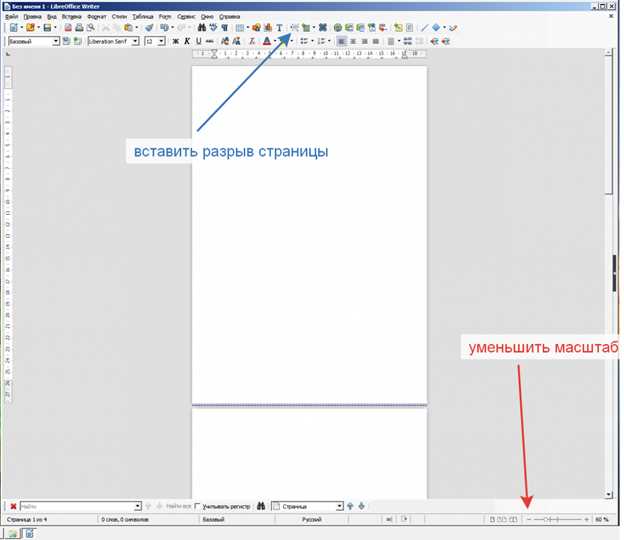Click the Basic Shapes diamond icon
624x540 pixels.
(x=436, y=28)
